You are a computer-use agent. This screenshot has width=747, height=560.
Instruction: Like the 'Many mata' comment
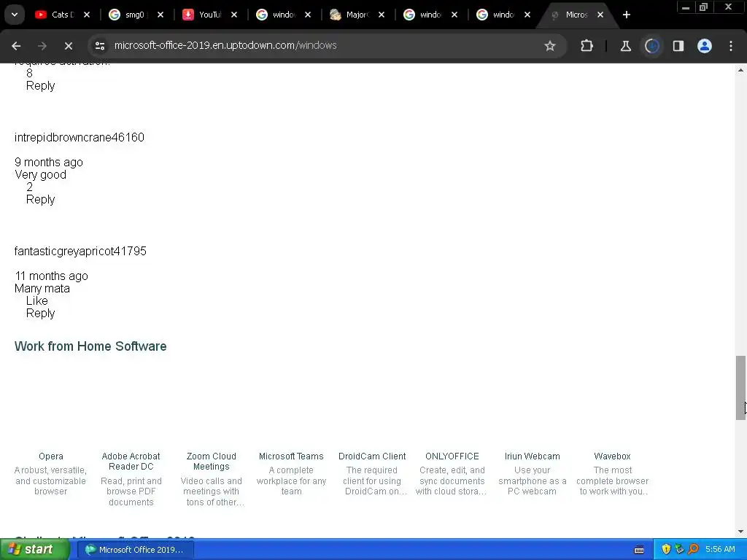click(36, 300)
